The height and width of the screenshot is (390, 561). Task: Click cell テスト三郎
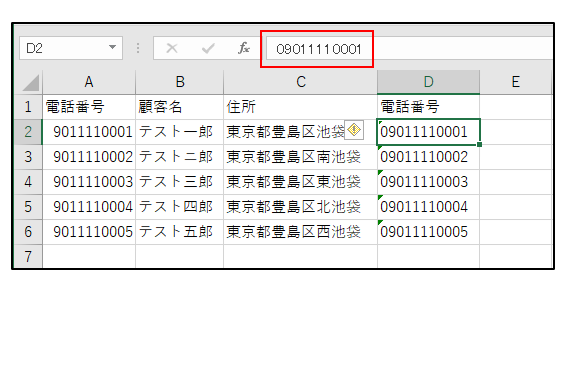[180, 182]
